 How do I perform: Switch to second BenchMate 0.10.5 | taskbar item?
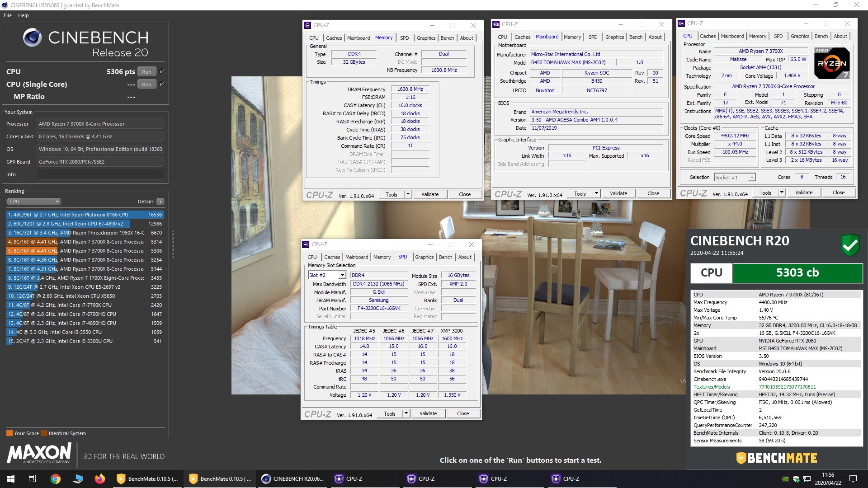(x=220, y=479)
